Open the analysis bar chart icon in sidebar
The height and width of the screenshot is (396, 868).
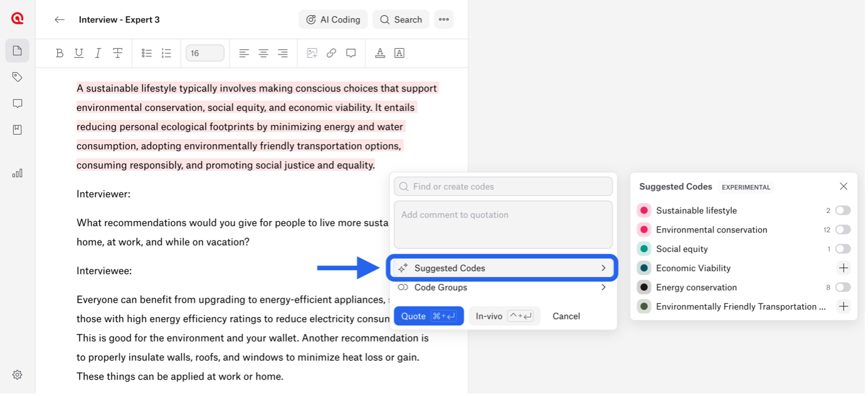coord(17,173)
